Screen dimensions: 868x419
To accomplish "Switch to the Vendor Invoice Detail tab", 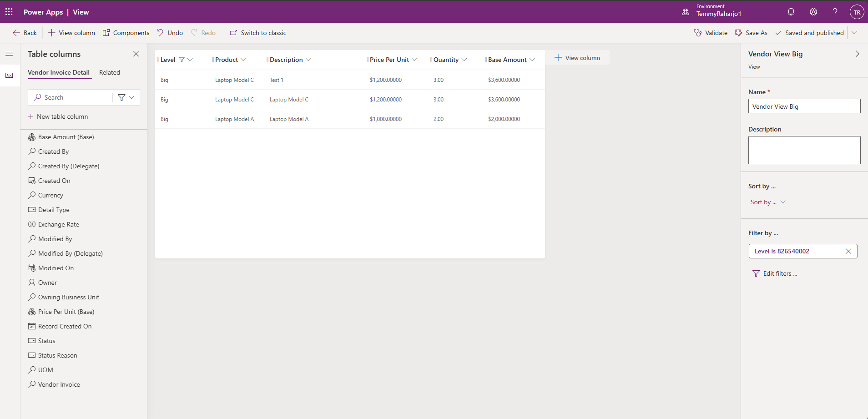I will pyautogui.click(x=59, y=72).
